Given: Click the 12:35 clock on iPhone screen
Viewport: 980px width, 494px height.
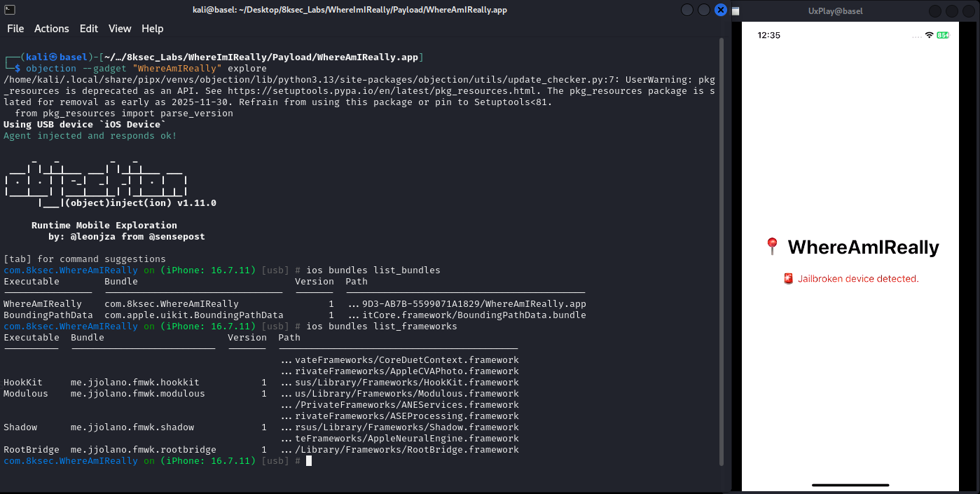Looking at the screenshot, I should tap(768, 35).
